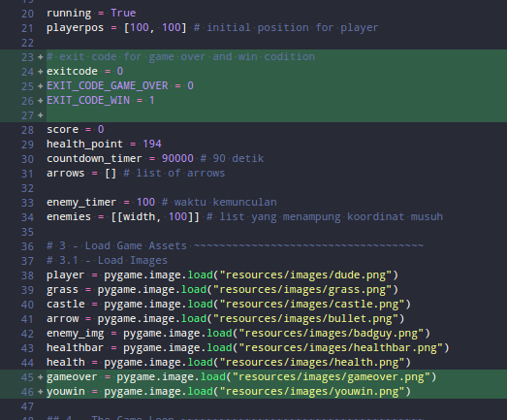507x420 pixels.
Task: Click the 'castle' variable on line 40
Action: coord(66,305)
